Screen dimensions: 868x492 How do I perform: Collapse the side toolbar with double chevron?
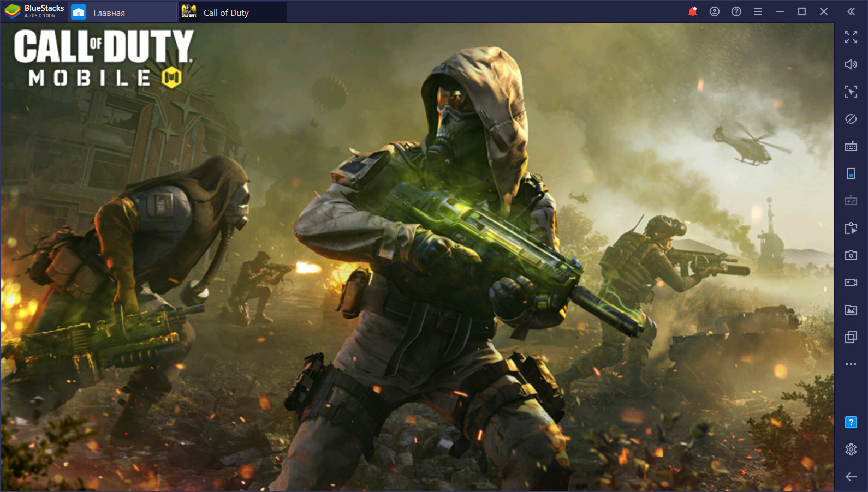click(851, 11)
